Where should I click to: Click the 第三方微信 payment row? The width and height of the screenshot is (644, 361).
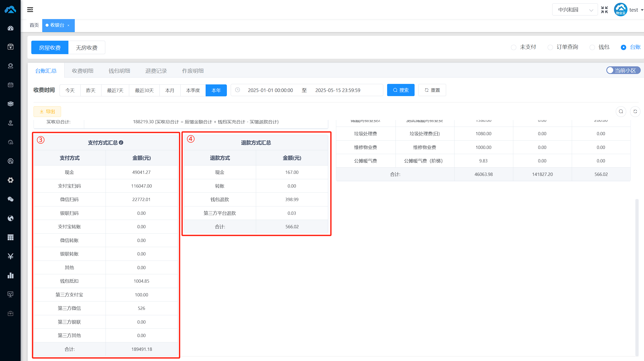pos(106,308)
